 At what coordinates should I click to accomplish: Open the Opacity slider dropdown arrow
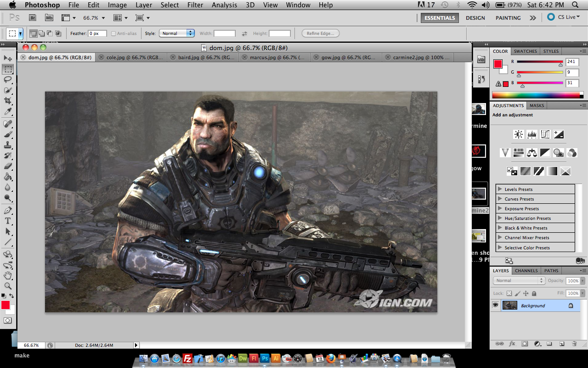click(x=583, y=281)
